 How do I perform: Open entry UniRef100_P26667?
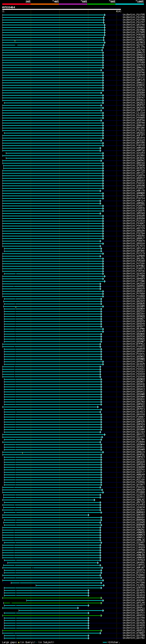pos(134,416)
